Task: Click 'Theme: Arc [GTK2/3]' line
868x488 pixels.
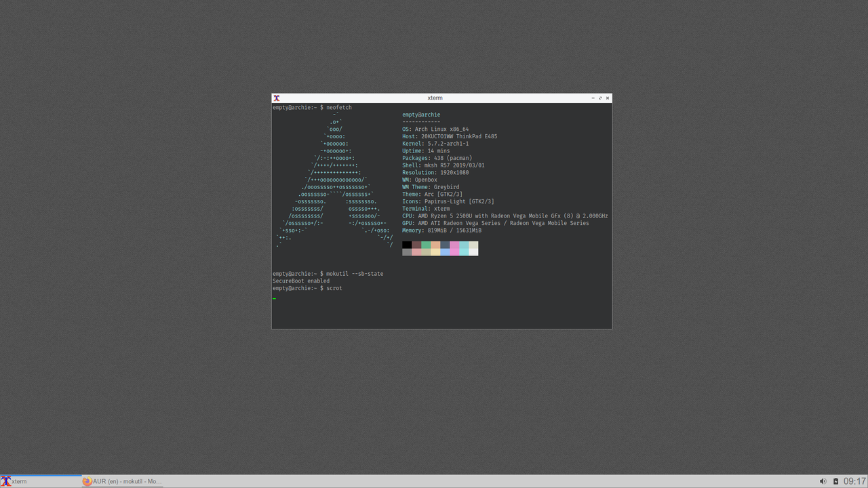Action: click(432, 194)
